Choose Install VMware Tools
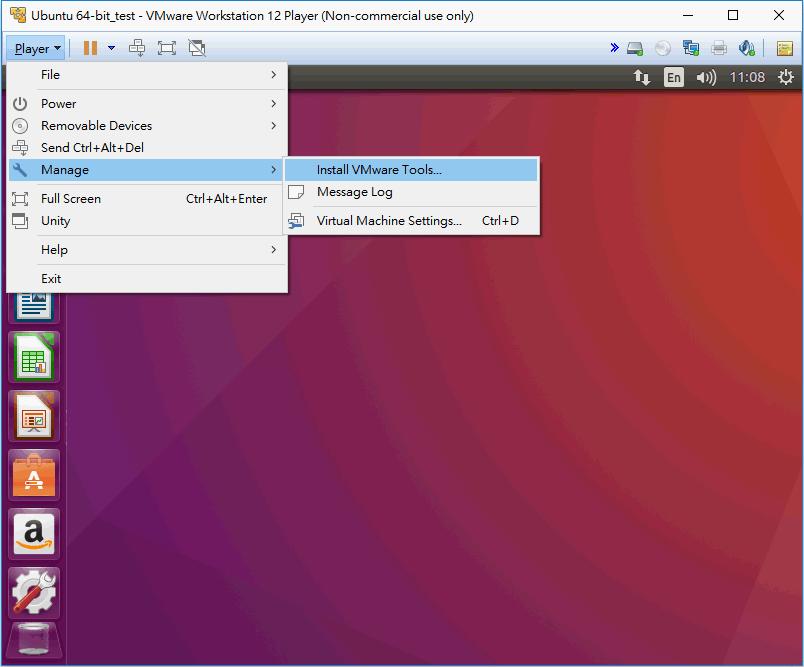Viewport: 804px width, 667px height. point(411,170)
